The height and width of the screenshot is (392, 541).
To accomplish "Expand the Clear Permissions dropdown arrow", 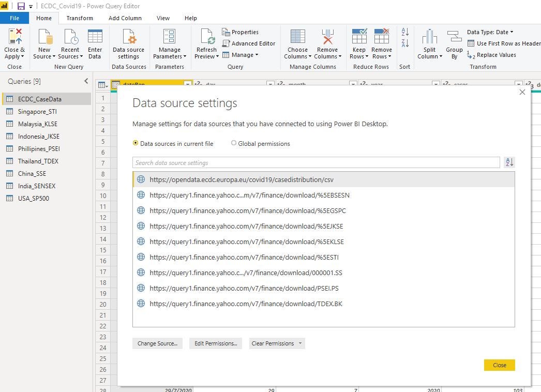I will (x=300, y=343).
